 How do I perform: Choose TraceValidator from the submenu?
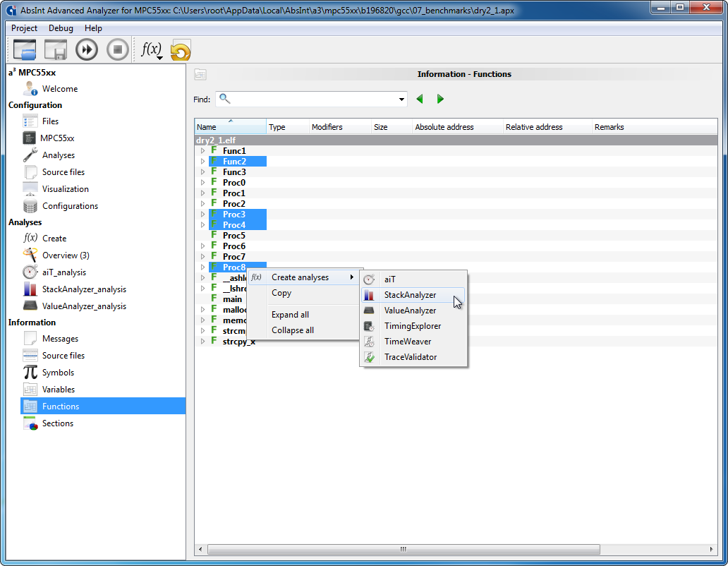[x=413, y=357]
